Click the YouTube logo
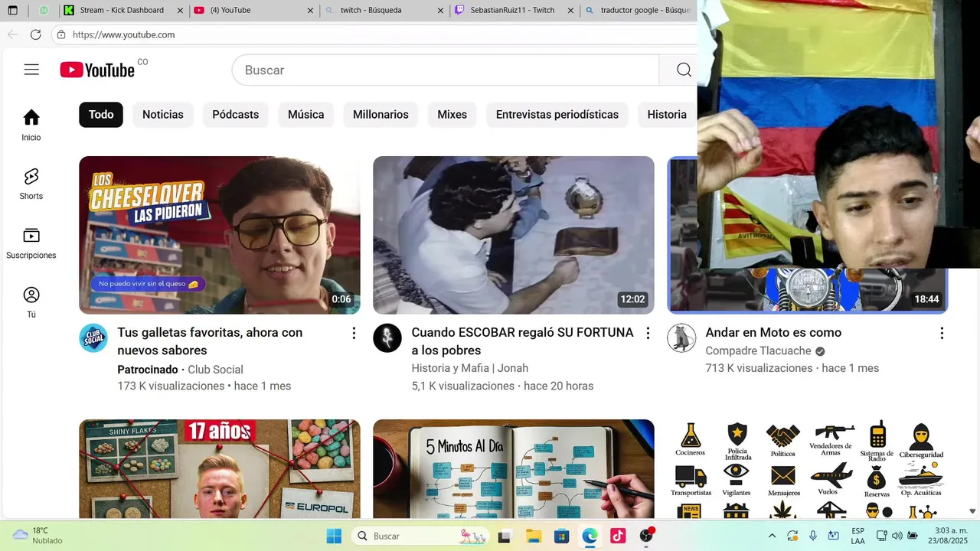This screenshot has width=980, height=551. 97,70
